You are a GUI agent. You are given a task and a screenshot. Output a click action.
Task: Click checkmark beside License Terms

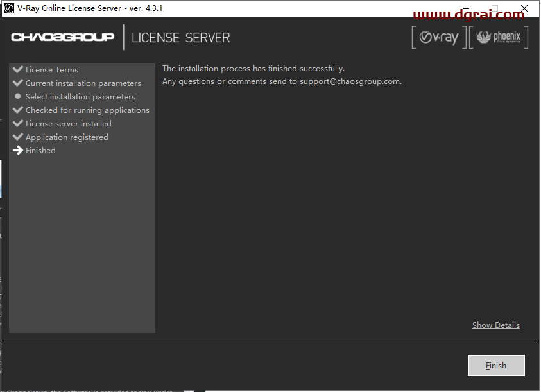tap(17, 69)
